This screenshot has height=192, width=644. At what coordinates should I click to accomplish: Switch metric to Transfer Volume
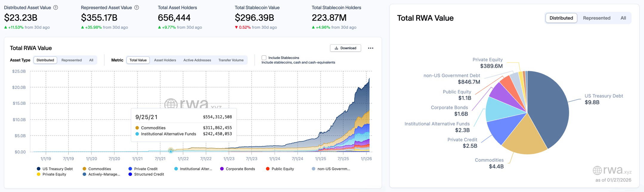(231, 60)
